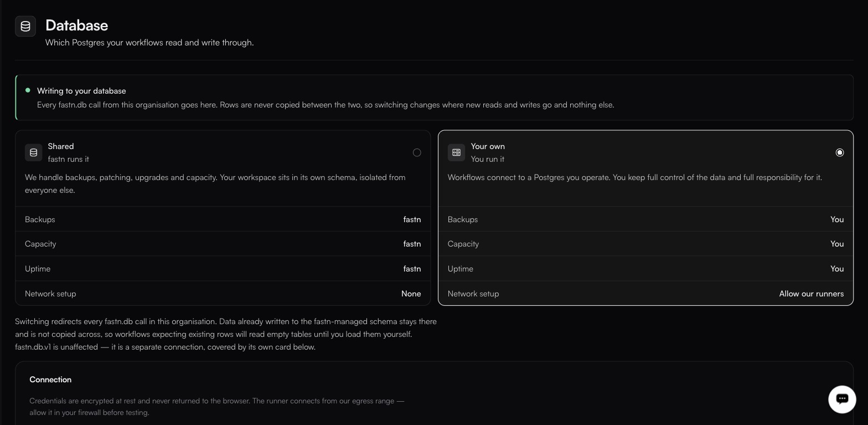Click the Database page title
Screen dimensions: 868x425
click(x=76, y=25)
